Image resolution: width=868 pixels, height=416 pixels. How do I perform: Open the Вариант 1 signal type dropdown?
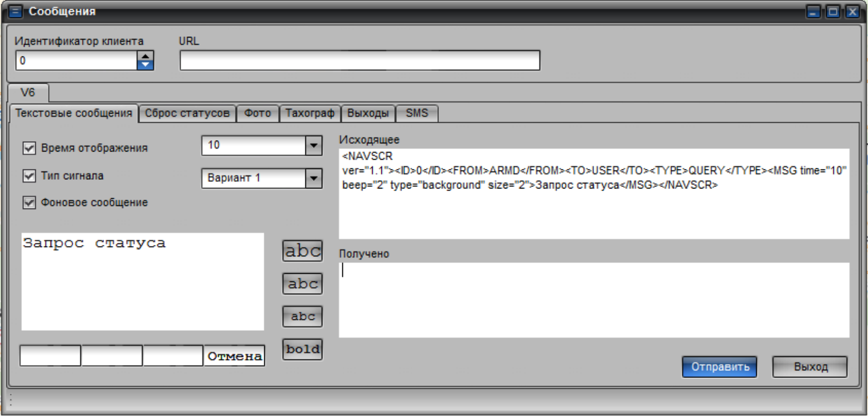coord(314,178)
